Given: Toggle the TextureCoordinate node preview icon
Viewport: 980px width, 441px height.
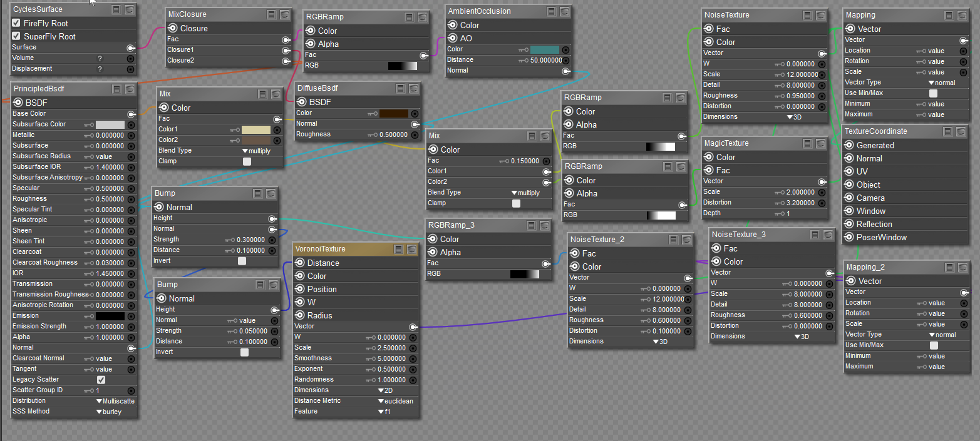Looking at the screenshot, I should click(x=961, y=131).
